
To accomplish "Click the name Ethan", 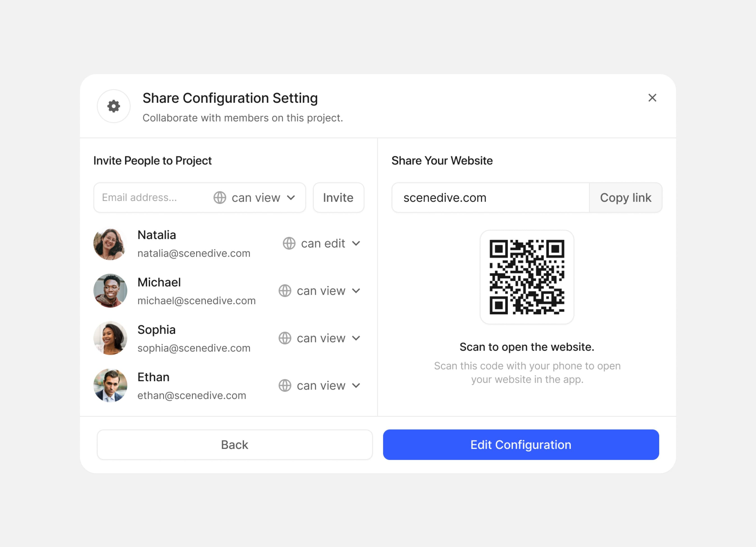I will tap(153, 377).
